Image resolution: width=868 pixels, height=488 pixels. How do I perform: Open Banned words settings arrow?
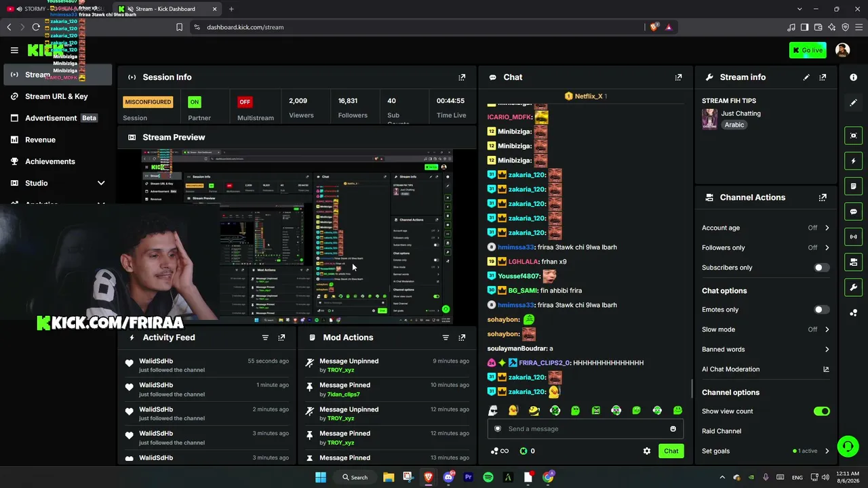pyautogui.click(x=827, y=350)
